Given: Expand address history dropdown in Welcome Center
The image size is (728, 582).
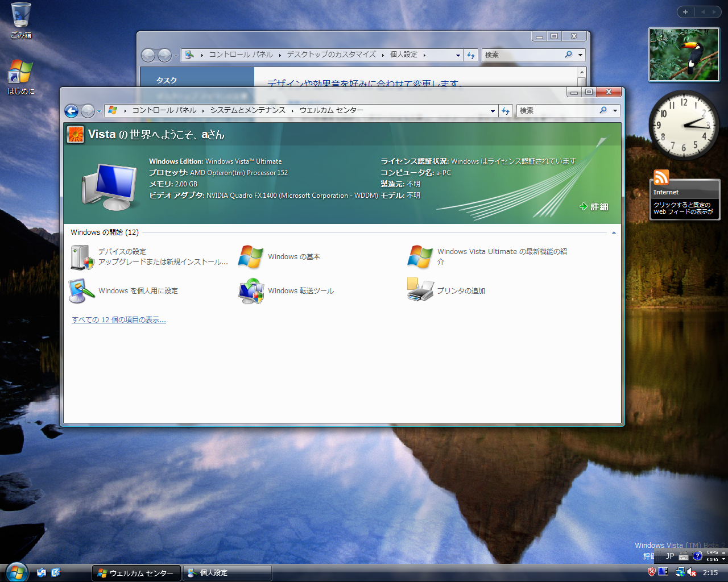Looking at the screenshot, I should pos(493,111).
